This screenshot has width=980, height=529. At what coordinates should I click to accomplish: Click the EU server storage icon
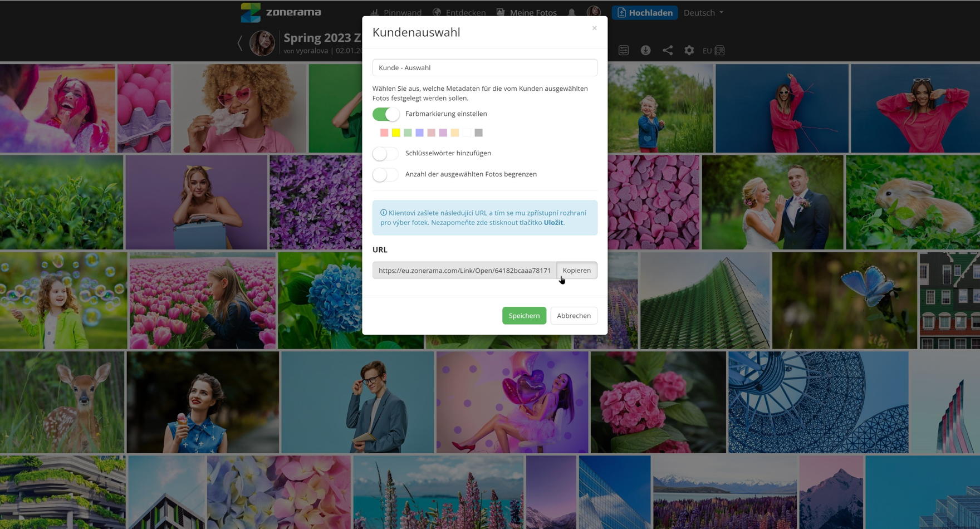(713, 50)
